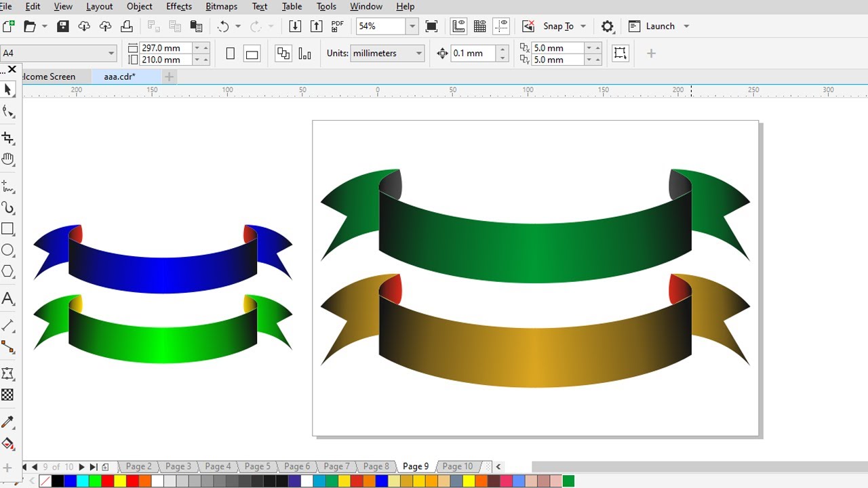Image resolution: width=868 pixels, height=488 pixels.
Task: Go to the next page arrow
Action: [82, 467]
